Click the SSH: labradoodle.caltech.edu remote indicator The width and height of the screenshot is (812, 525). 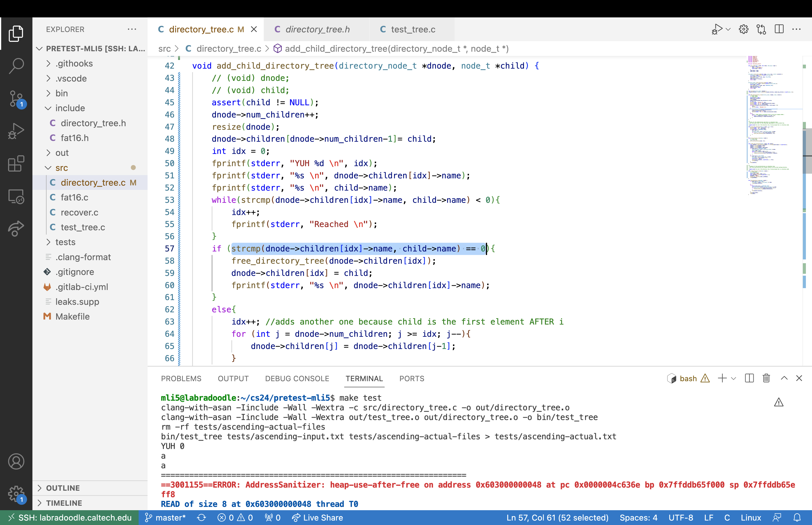pos(70,517)
